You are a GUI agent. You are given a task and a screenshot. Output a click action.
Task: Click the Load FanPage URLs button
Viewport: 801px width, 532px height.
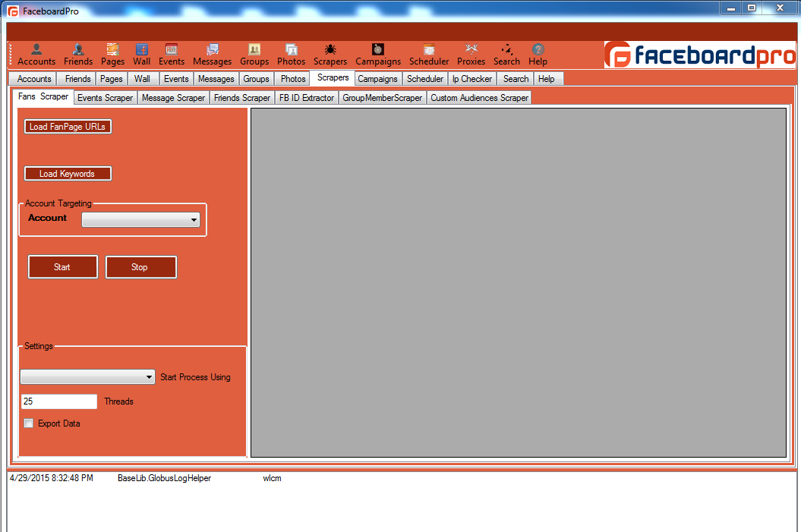click(68, 127)
